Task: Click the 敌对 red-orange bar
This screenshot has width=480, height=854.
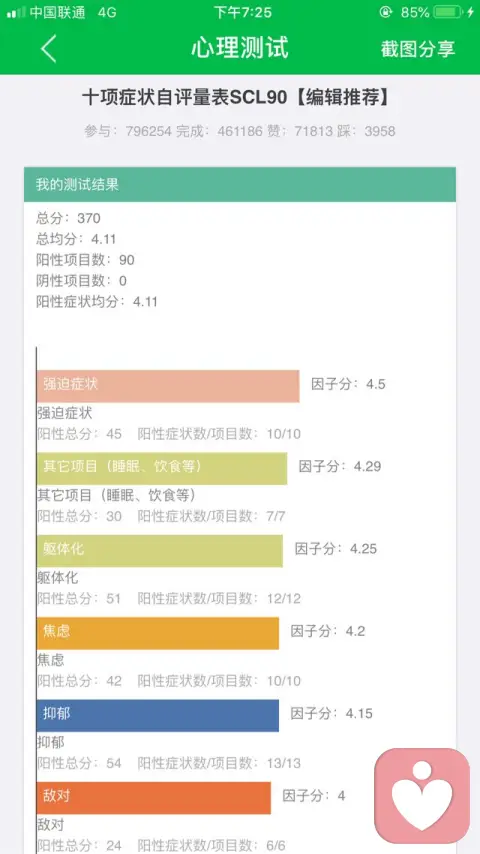Action: (x=154, y=798)
